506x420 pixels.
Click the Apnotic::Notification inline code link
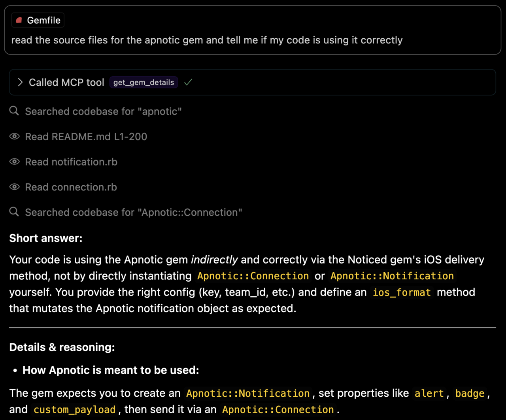click(x=392, y=276)
